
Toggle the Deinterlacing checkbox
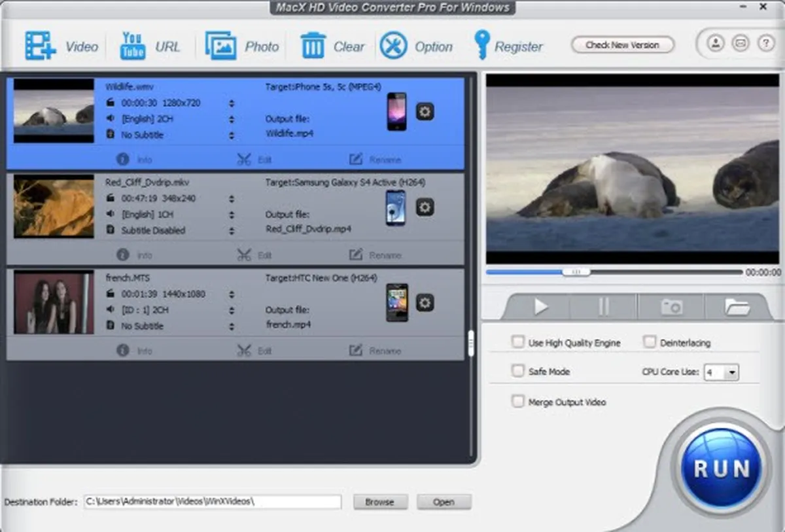click(649, 342)
